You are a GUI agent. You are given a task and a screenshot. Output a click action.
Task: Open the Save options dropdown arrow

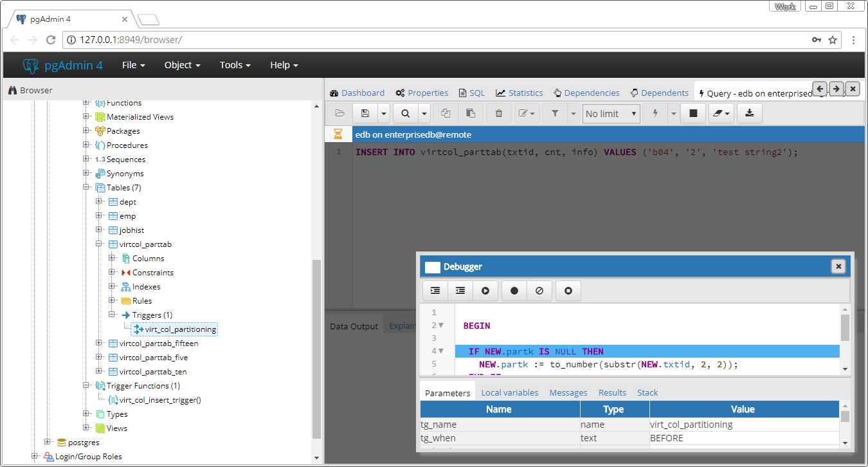384,113
